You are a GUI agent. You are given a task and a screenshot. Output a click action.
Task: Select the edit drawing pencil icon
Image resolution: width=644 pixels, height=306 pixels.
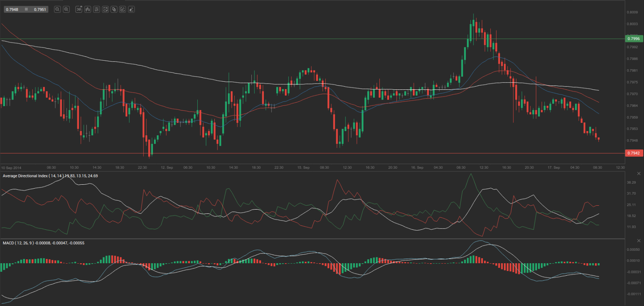point(123,9)
